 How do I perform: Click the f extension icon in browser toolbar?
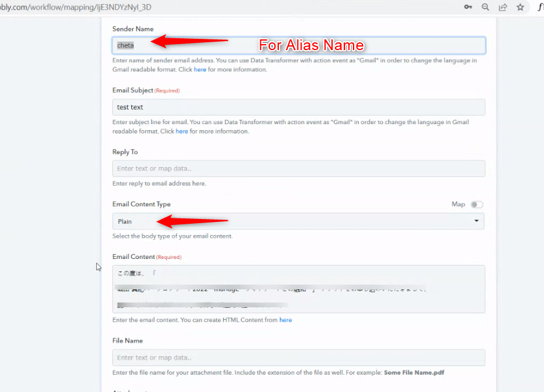[539, 7]
